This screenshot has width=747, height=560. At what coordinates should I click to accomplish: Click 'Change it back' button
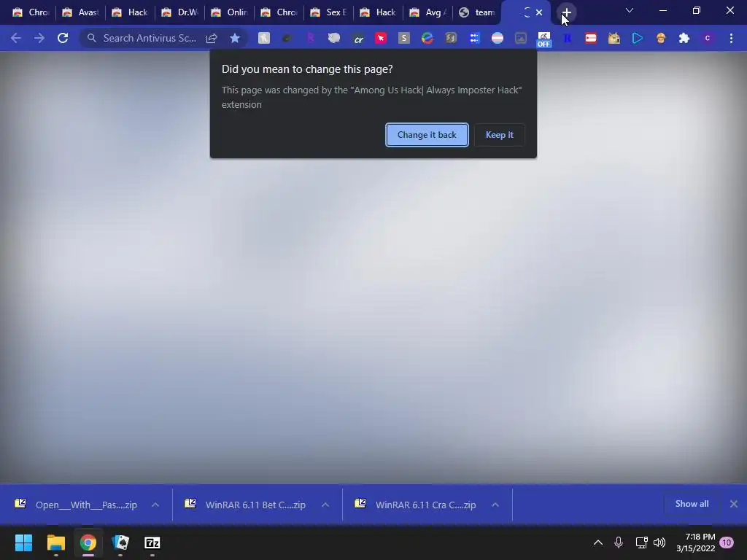coord(427,135)
